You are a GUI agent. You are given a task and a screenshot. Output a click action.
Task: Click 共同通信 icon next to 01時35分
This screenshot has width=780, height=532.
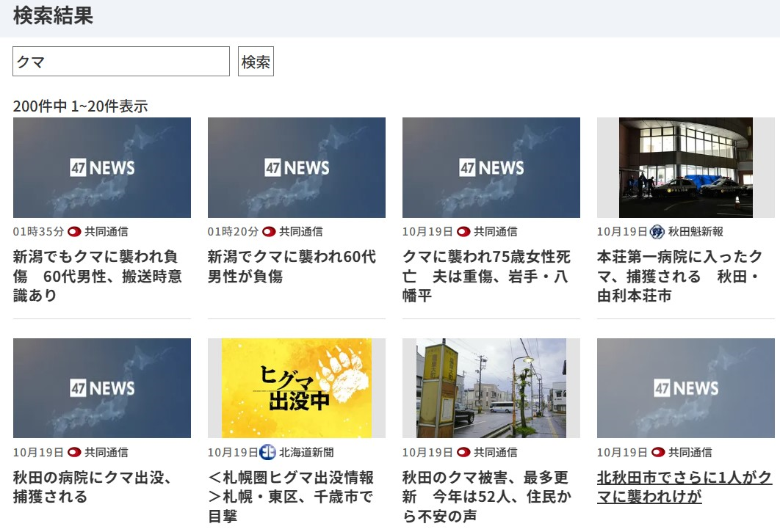pos(74,232)
